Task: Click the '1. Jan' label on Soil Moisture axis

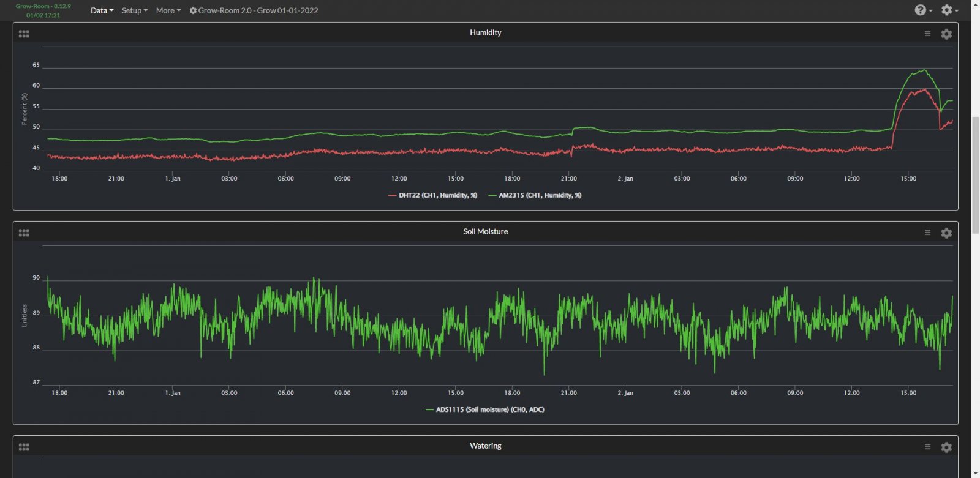Action: click(x=173, y=393)
